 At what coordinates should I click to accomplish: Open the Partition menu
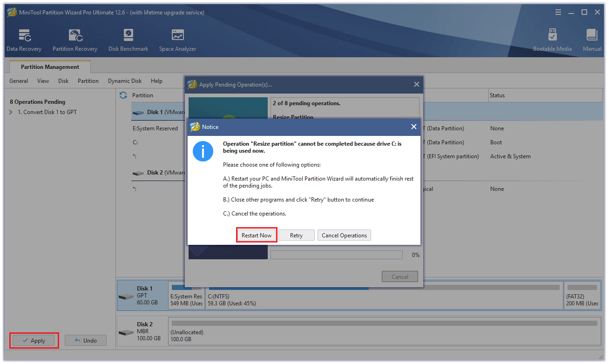click(88, 81)
